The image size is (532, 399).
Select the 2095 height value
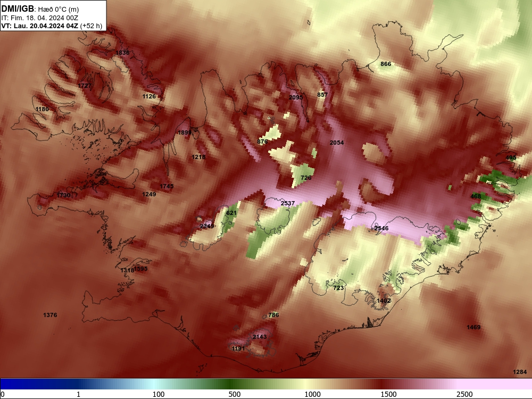tap(295, 97)
